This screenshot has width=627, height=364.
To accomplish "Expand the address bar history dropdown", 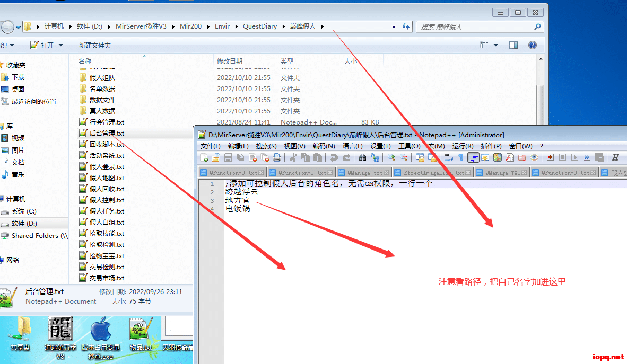I will click(x=394, y=26).
